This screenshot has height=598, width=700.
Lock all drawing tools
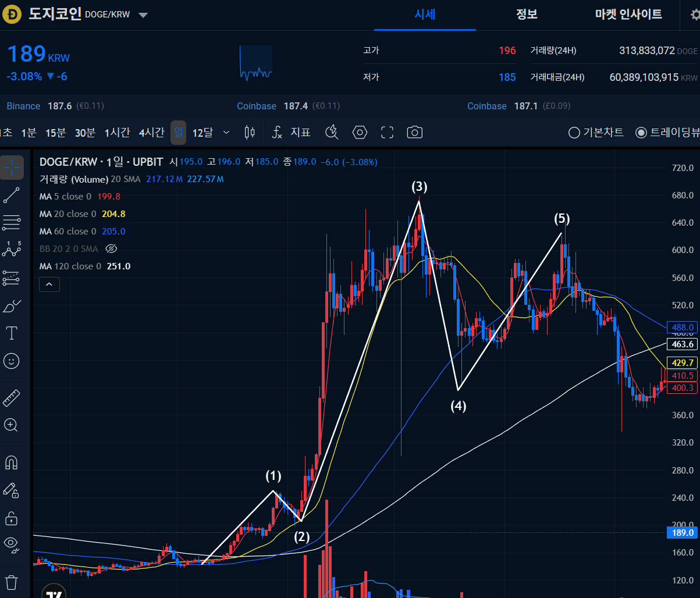(12, 517)
